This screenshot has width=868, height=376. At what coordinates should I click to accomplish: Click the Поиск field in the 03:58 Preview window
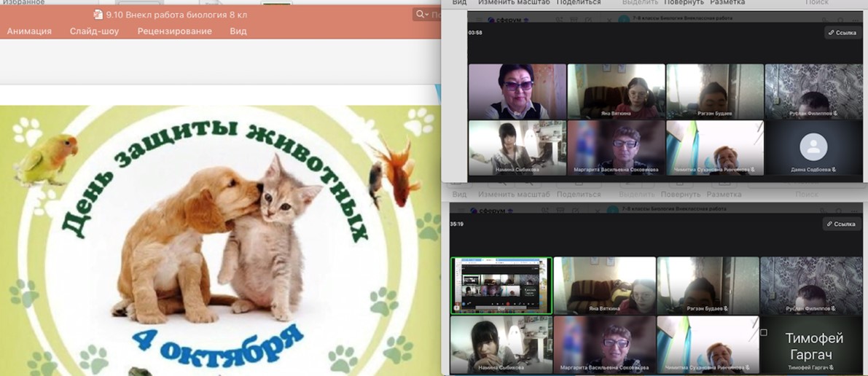(x=816, y=2)
